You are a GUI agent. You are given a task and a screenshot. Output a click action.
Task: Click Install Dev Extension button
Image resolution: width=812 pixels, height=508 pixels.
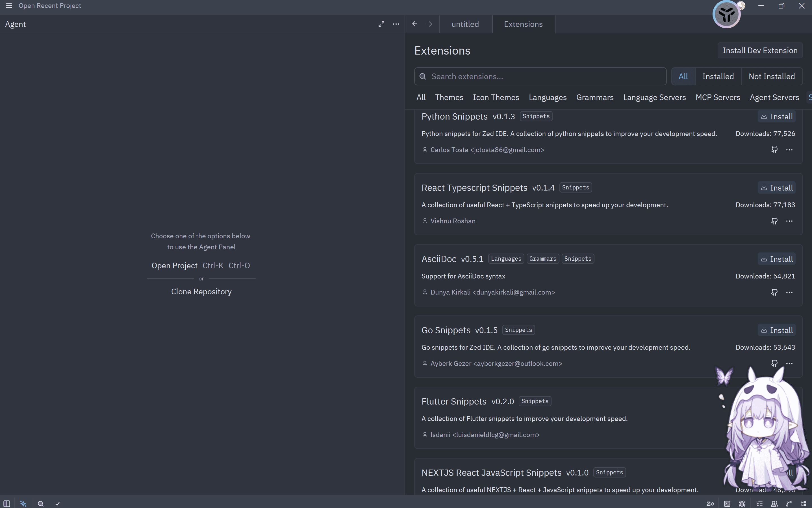click(760, 50)
